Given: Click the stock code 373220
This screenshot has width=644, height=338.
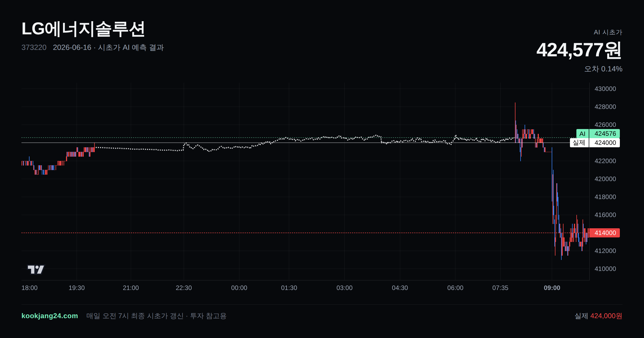Looking at the screenshot, I should (34, 47).
